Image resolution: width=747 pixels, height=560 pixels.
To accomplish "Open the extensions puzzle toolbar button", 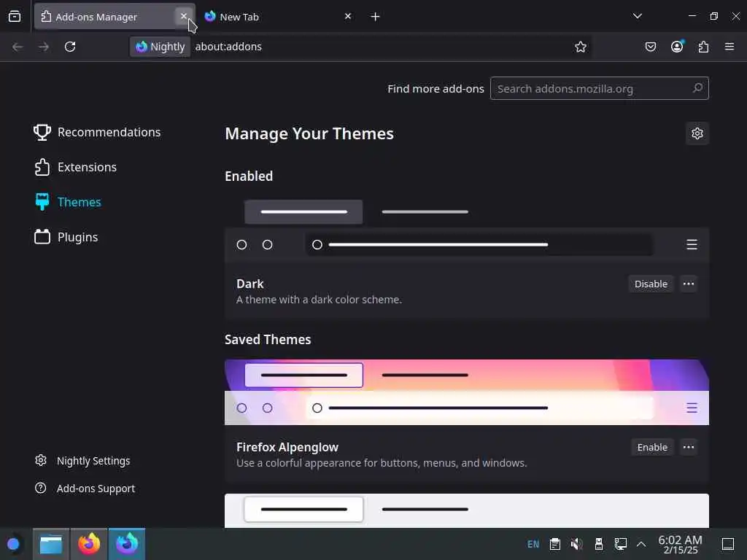I will pos(703,47).
